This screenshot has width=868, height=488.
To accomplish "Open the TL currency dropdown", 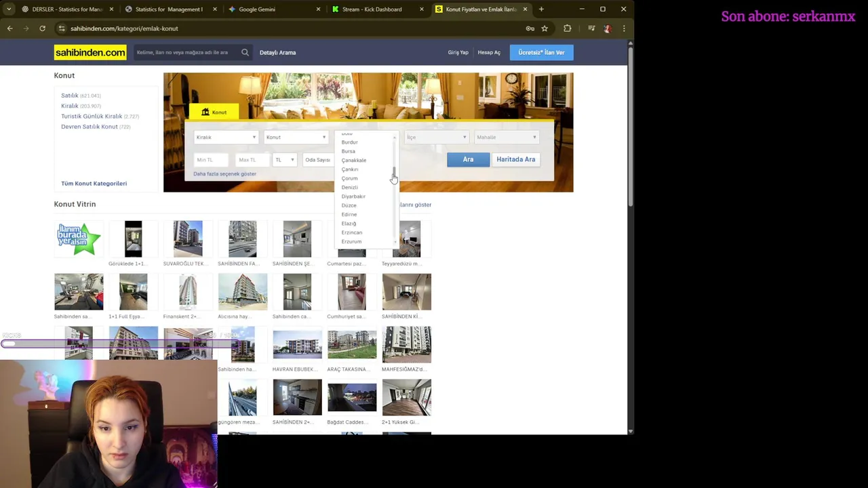I will coord(285,160).
